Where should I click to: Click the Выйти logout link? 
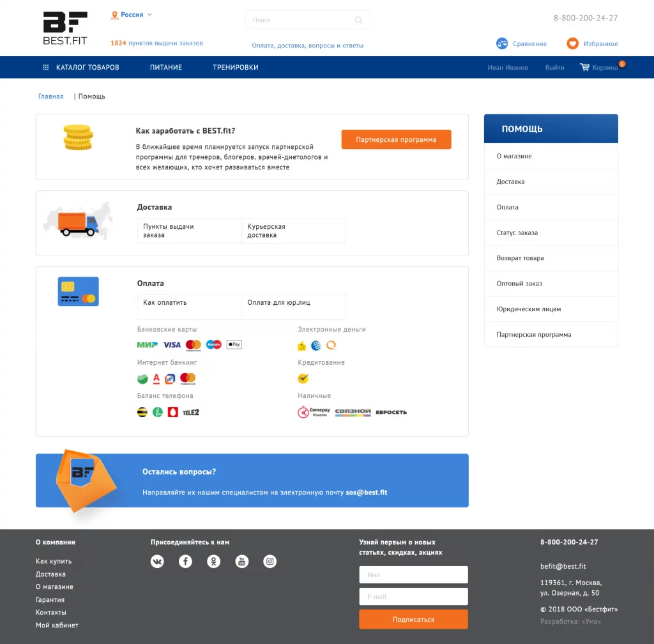[x=555, y=68]
